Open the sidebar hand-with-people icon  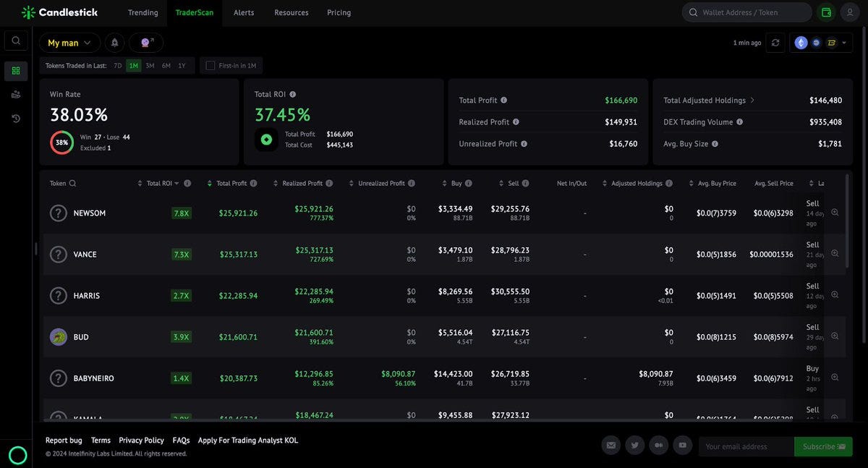16,94
